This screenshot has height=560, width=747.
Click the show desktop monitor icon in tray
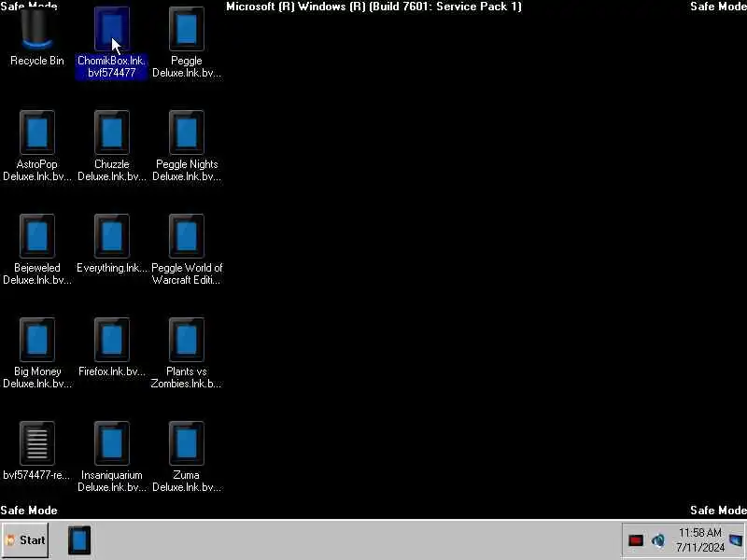pyautogui.click(x=737, y=540)
